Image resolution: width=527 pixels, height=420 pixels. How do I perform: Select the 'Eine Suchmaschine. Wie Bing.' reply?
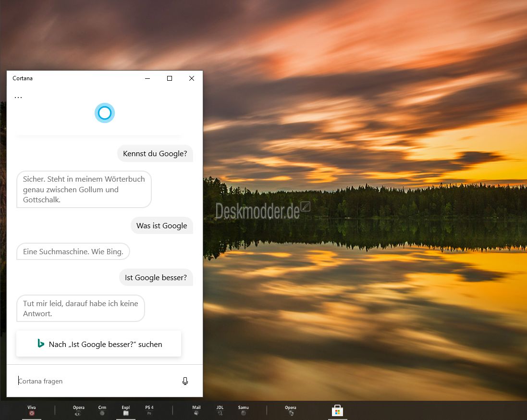pos(73,251)
